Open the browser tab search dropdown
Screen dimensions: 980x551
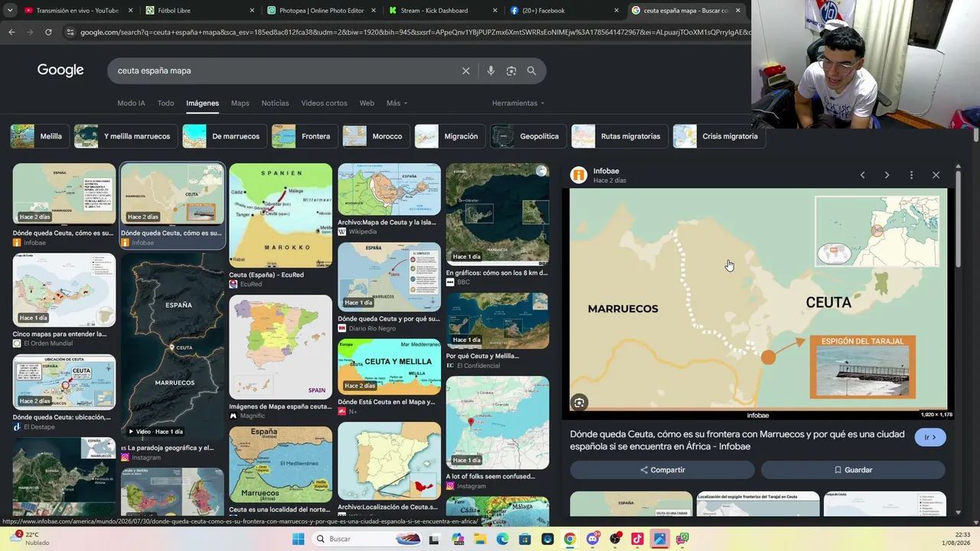coord(11,11)
